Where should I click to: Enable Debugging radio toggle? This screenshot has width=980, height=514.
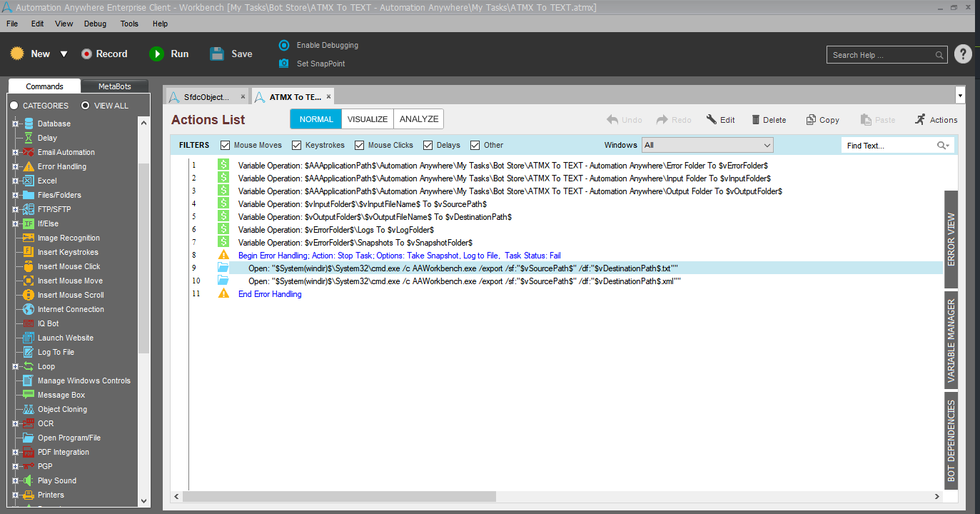click(x=284, y=45)
